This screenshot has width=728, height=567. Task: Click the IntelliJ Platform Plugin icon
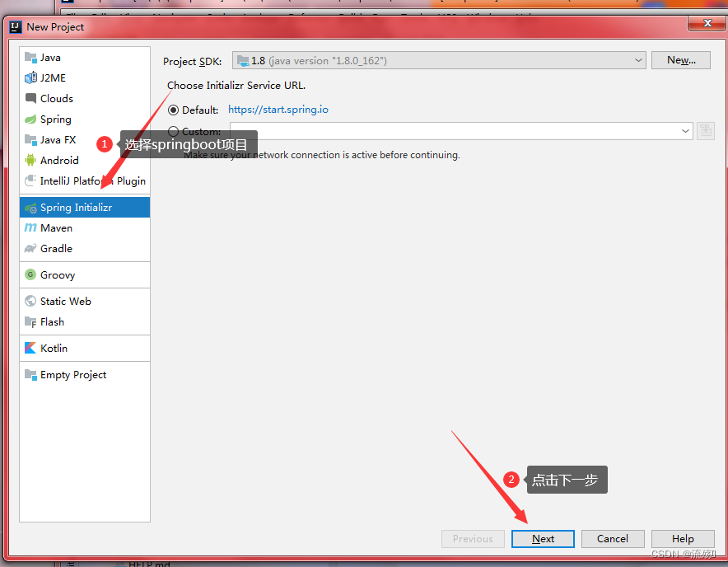(x=30, y=180)
